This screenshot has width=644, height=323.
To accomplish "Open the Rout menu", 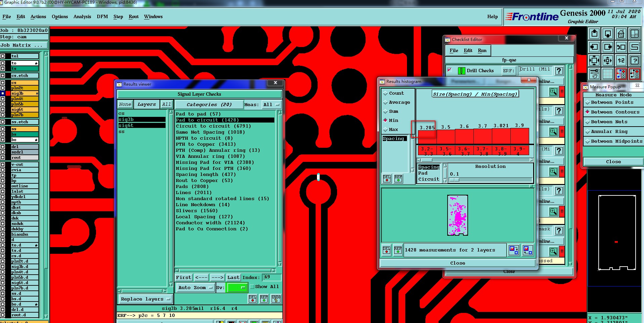I will point(134,16).
